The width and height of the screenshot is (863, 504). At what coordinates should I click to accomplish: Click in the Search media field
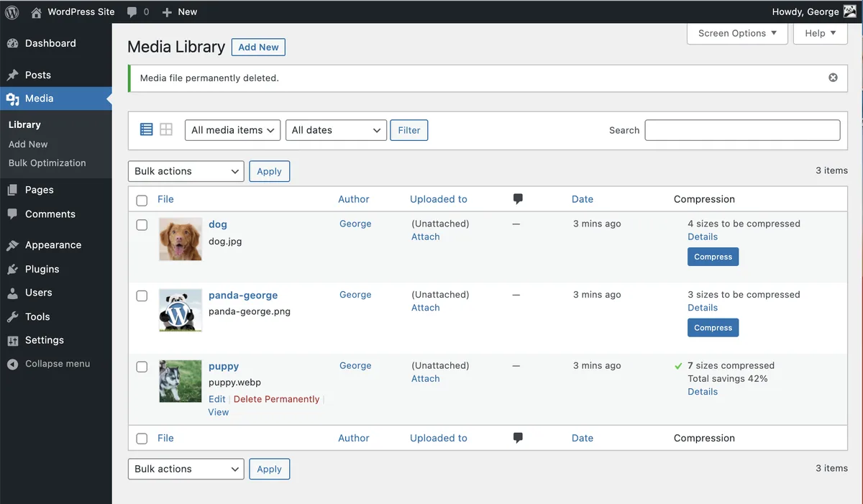pyautogui.click(x=742, y=130)
